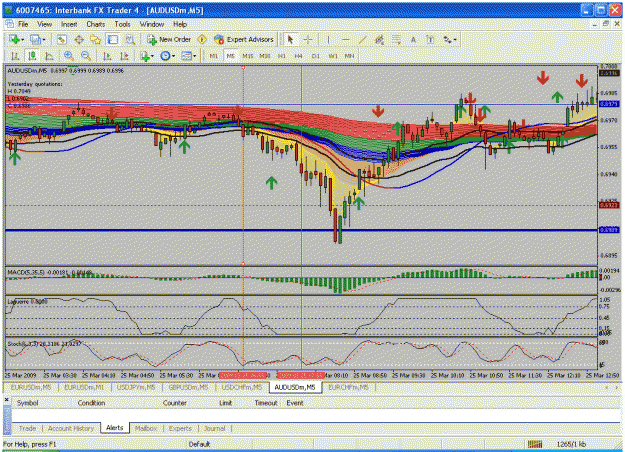The width and height of the screenshot is (625, 452).
Task: Select the Equidistant Channel tool
Action: pos(379,39)
